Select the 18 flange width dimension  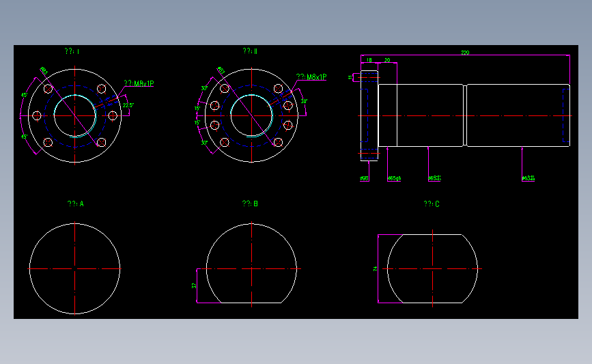(x=369, y=60)
